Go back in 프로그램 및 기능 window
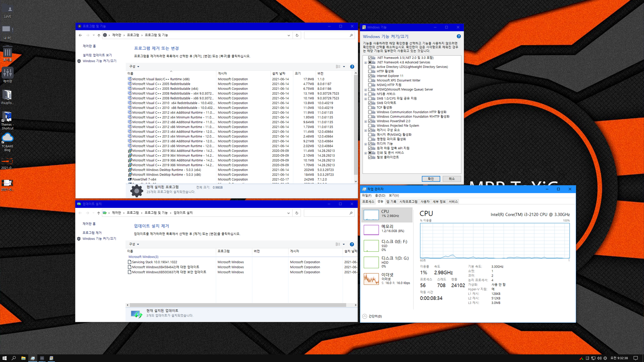Viewport: 644px width, 362px height. (x=80, y=35)
